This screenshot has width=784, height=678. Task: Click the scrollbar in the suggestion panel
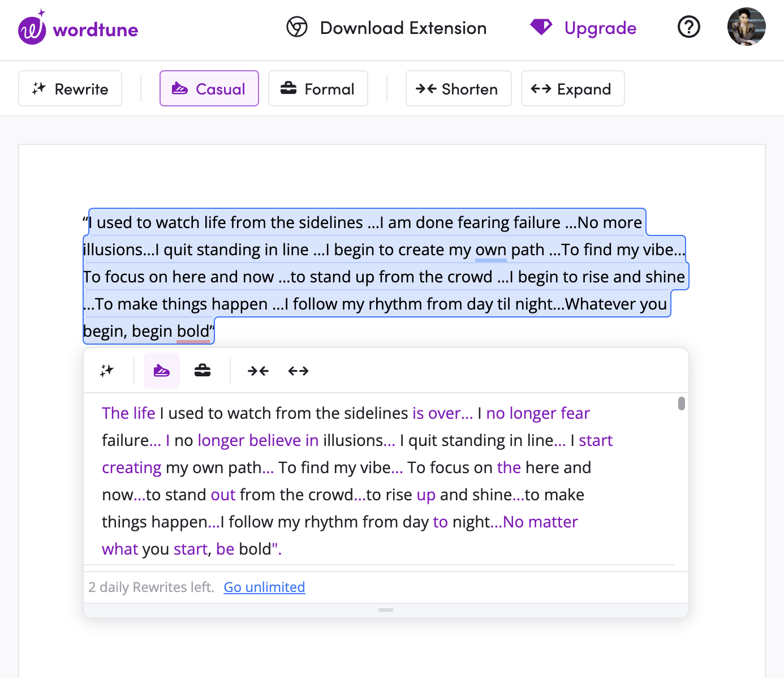click(x=681, y=404)
